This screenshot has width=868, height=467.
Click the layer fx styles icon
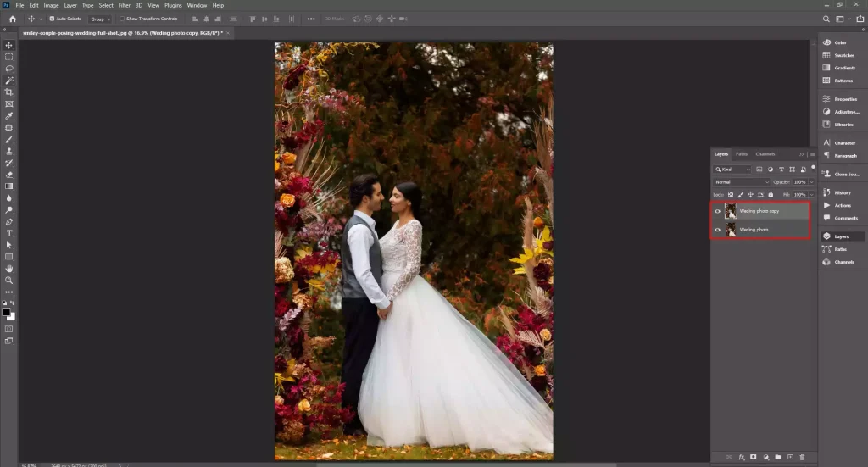click(741, 457)
